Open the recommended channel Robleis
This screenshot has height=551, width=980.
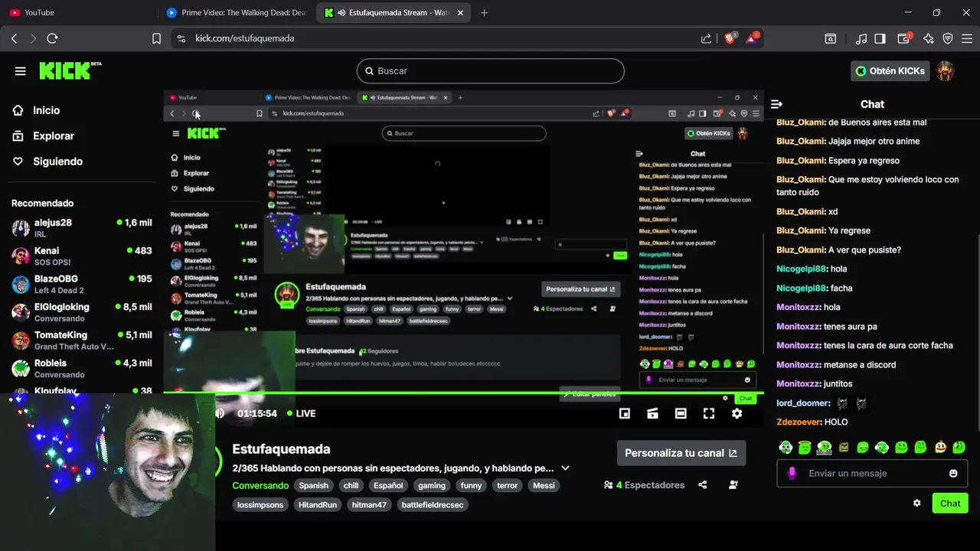point(81,368)
